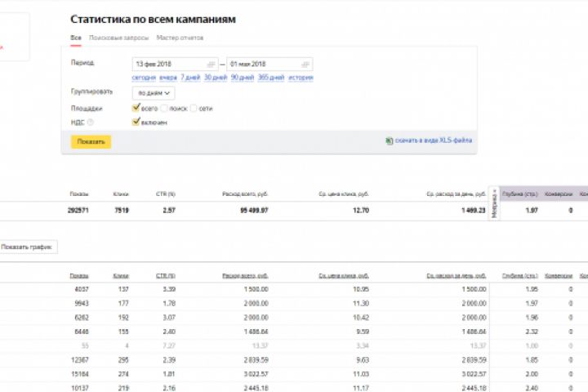Click the clicks cell "295"
The image size is (588, 392).
coord(123,359)
